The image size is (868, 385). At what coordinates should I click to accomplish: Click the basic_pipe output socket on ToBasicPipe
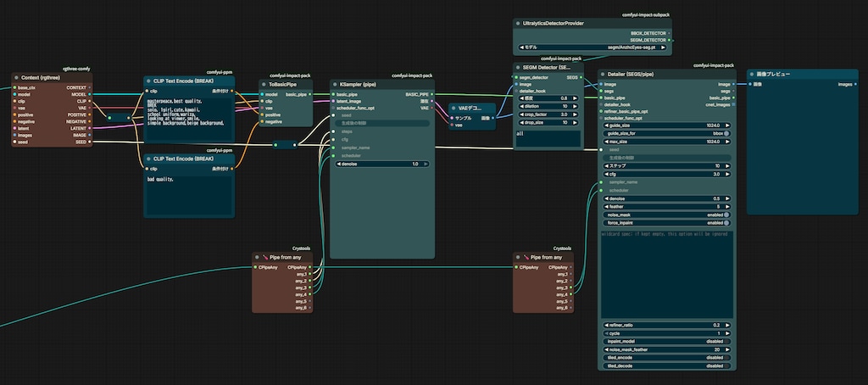pos(310,94)
